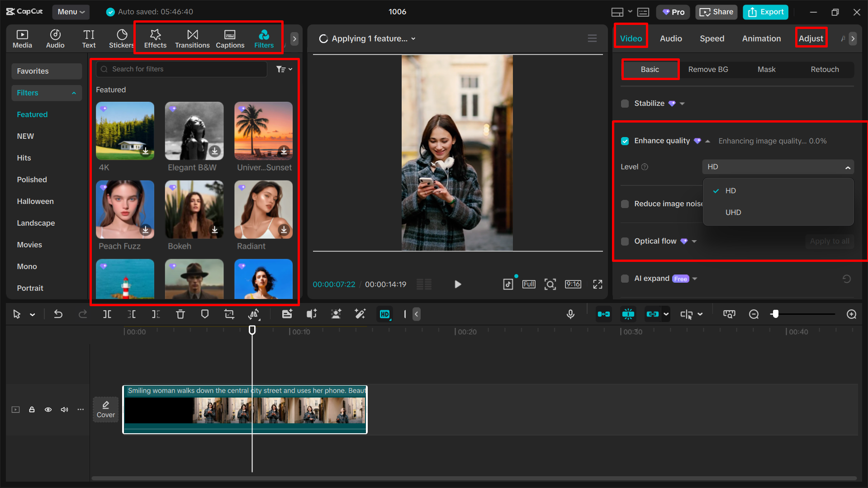Switch to the Audio tab
Image resolution: width=868 pixels, height=488 pixels.
click(671, 38)
